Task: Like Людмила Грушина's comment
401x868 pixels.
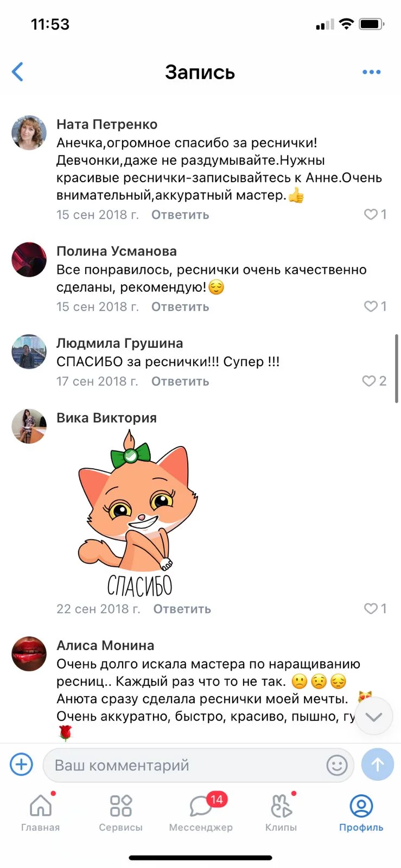Action: (x=374, y=381)
